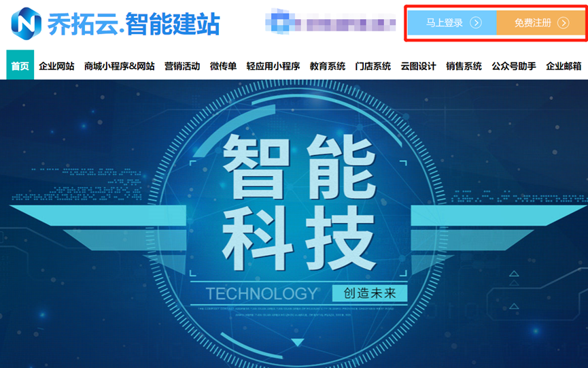Go to 企业邮箱 menu item
The width and height of the screenshot is (588, 368).
click(564, 67)
